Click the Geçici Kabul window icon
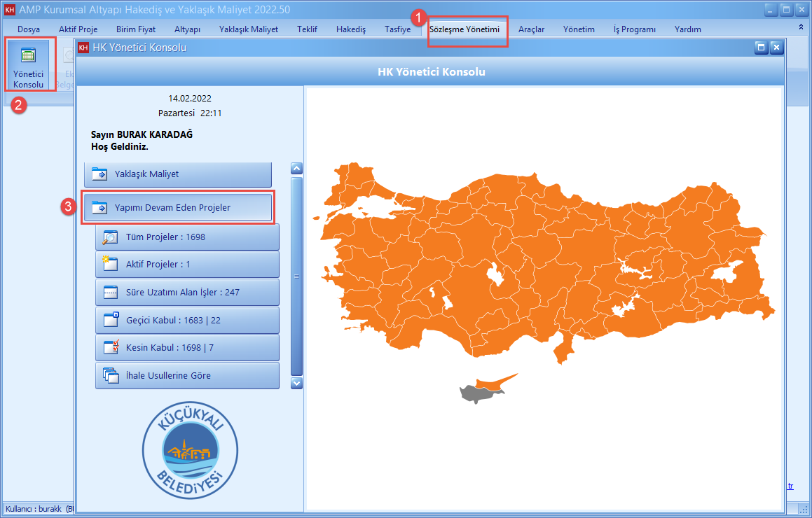Image resolution: width=812 pixels, height=518 pixels. pyautogui.click(x=111, y=321)
